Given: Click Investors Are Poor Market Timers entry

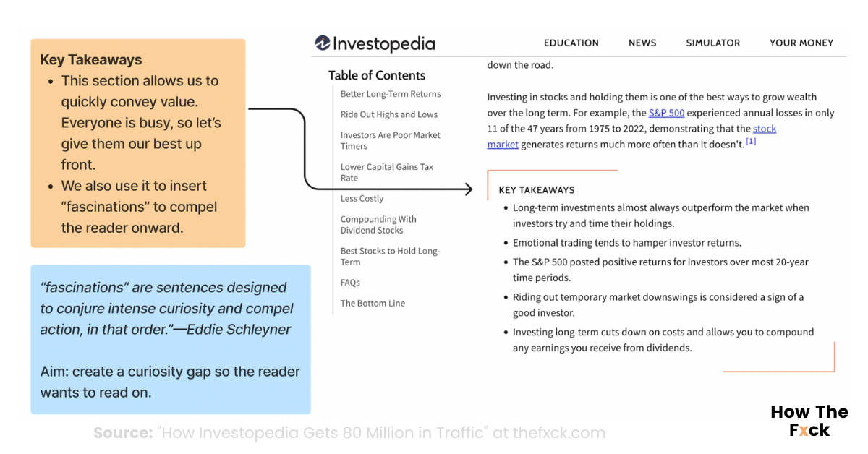Looking at the screenshot, I should pyautogui.click(x=390, y=140).
